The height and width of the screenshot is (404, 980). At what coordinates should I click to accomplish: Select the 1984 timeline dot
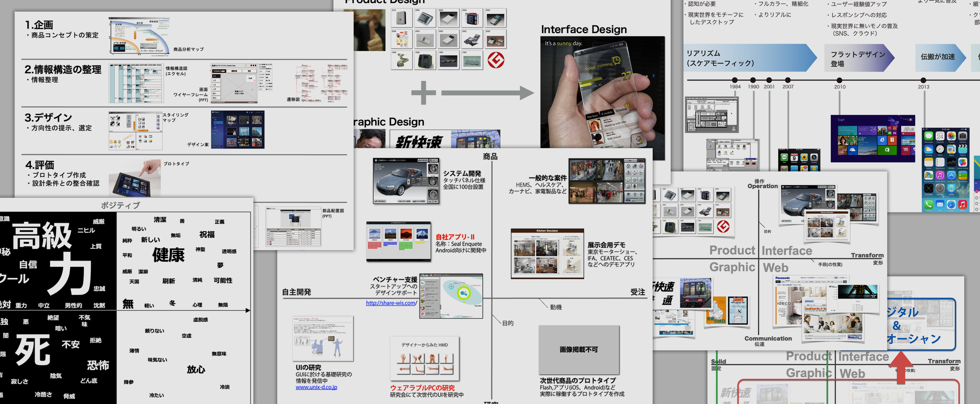tap(734, 80)
